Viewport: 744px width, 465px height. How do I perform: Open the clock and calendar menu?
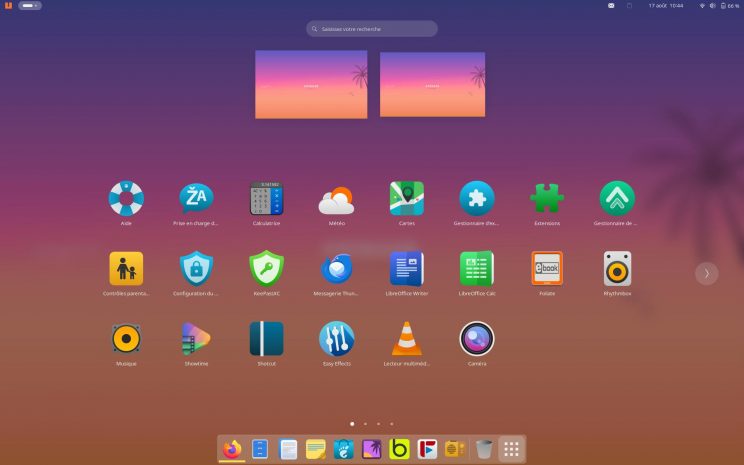tap(666, 6)
